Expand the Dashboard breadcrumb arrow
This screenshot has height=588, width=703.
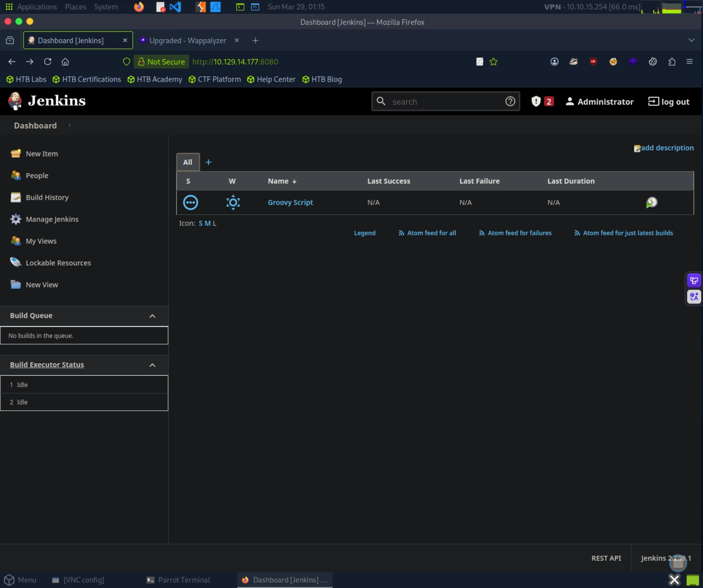point(70,125)
